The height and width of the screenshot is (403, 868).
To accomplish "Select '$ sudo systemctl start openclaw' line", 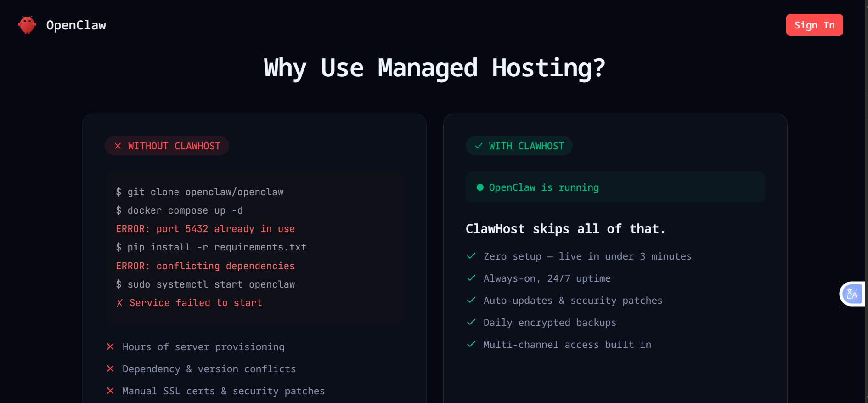I will (205, 284).
